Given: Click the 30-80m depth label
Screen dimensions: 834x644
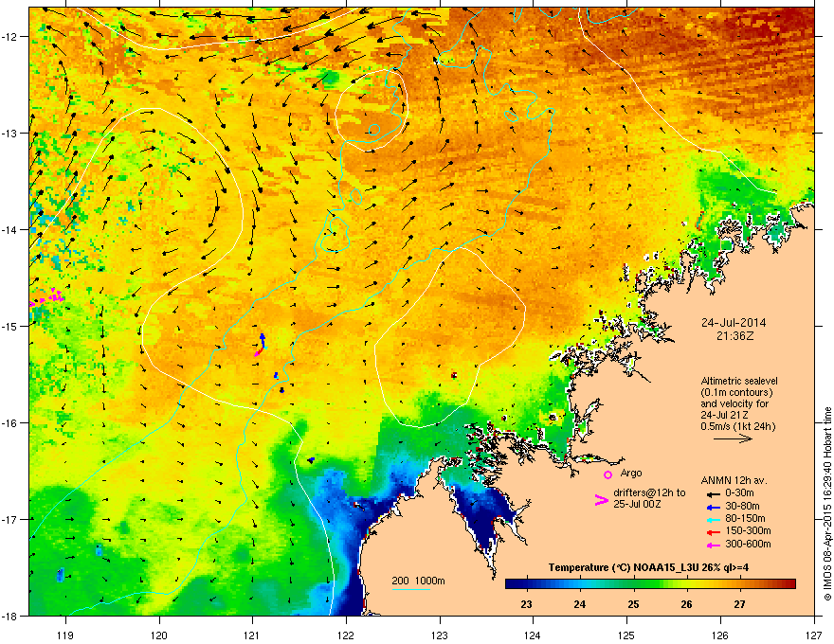Looking at the screenshot, I should (x=742, y=506).
